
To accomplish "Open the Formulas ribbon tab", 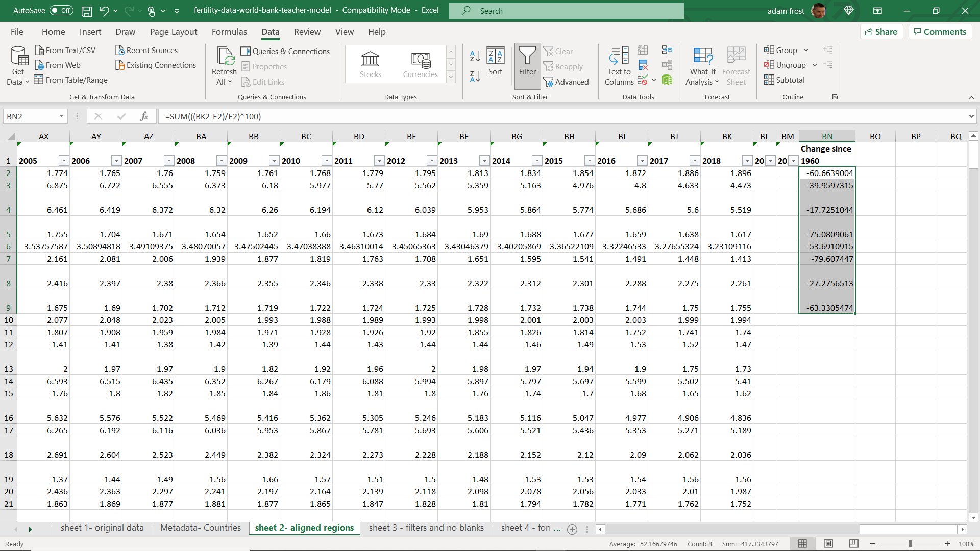I will (x=229, y=32).
